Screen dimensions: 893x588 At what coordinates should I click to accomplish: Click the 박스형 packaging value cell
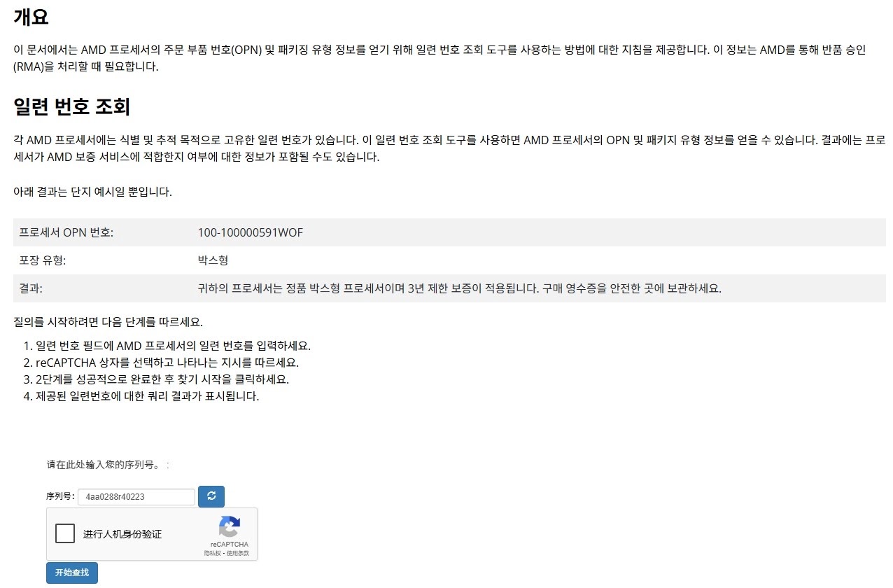[213, 260]
